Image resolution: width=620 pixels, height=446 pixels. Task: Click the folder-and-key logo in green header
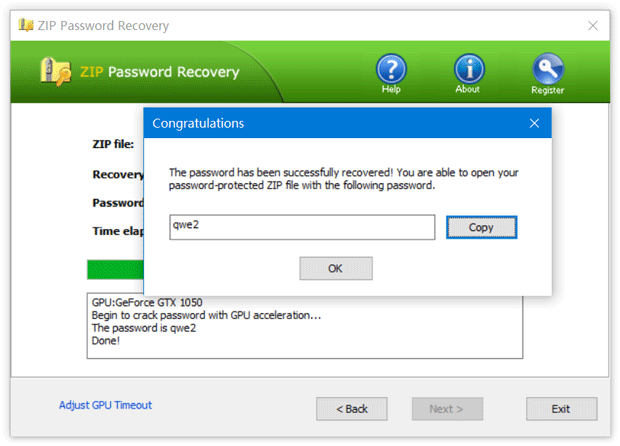coord(58,72)
